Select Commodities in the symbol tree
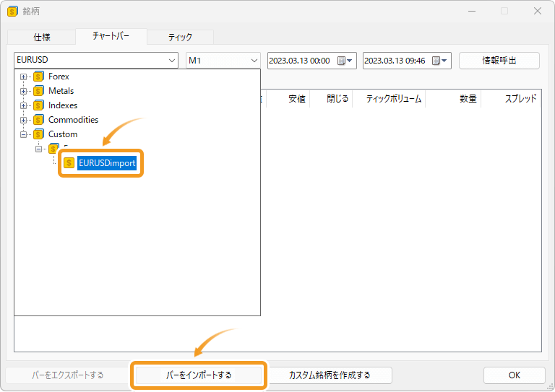 [x=73, y=120]
